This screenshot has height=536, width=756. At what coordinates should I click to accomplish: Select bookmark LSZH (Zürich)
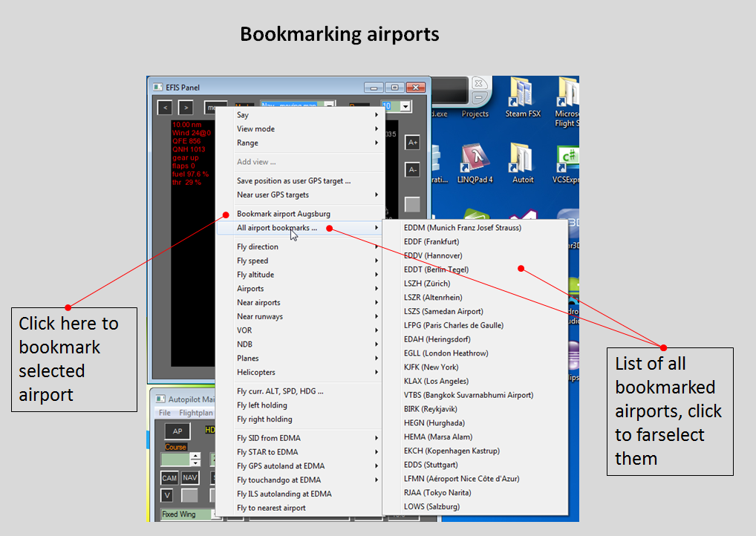[475, 284]
